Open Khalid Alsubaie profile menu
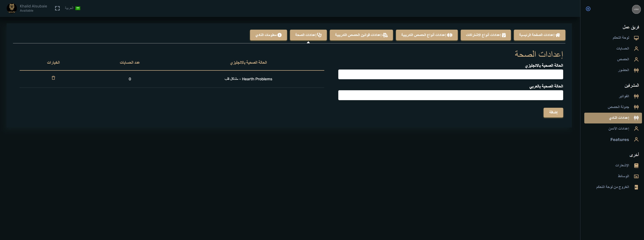644x240 pixels. click(33, 6)
